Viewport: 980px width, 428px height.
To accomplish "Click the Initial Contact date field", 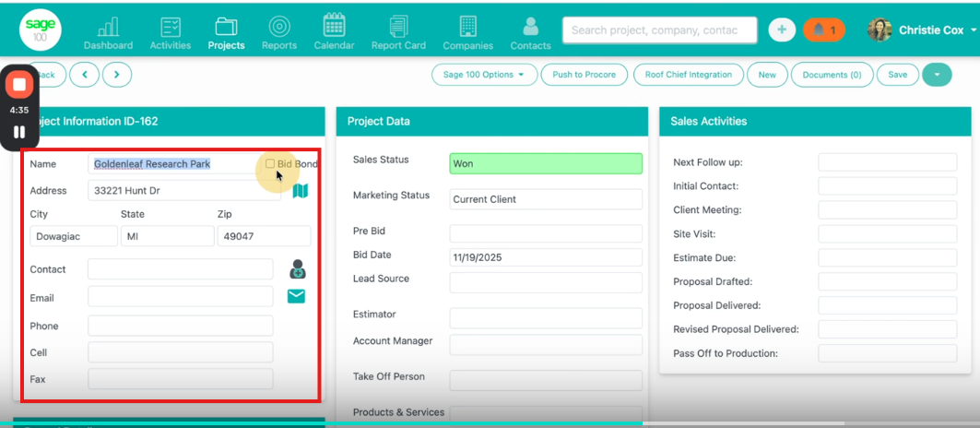I will pos(888,185).
